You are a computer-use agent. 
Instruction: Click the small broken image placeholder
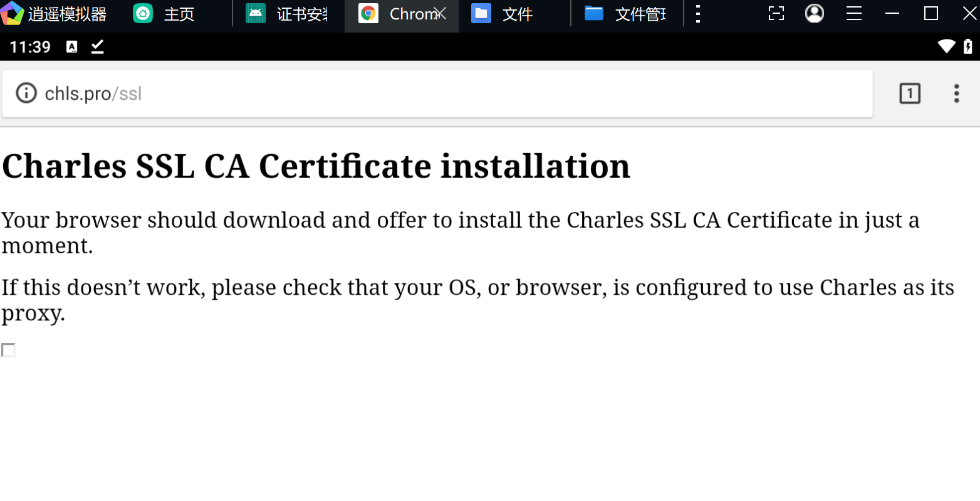tap(8, 350)
